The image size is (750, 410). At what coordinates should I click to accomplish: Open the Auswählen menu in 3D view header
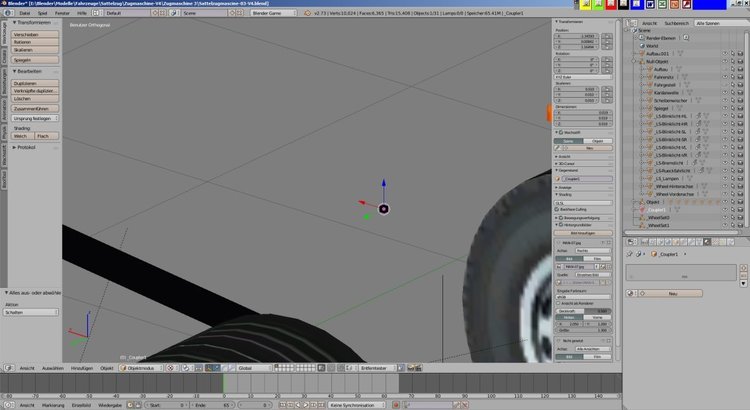pyautogui.click(x=53, y=368)
